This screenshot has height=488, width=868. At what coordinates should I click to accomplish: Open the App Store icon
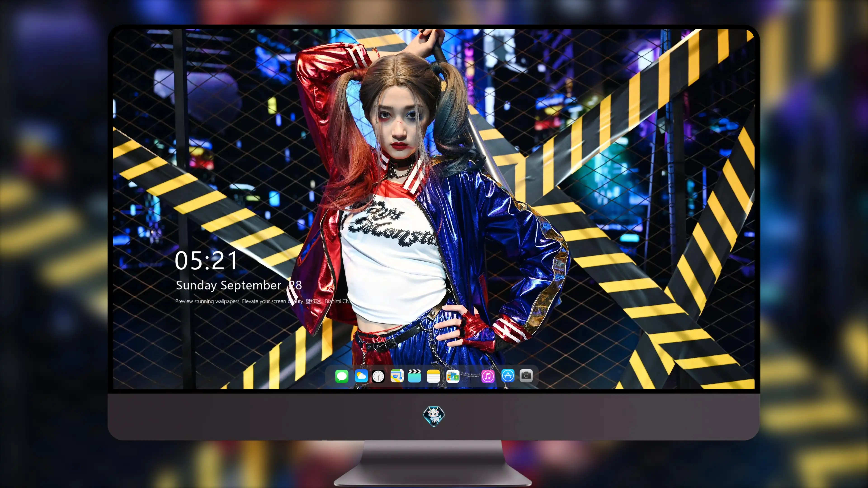pos(508,376)
